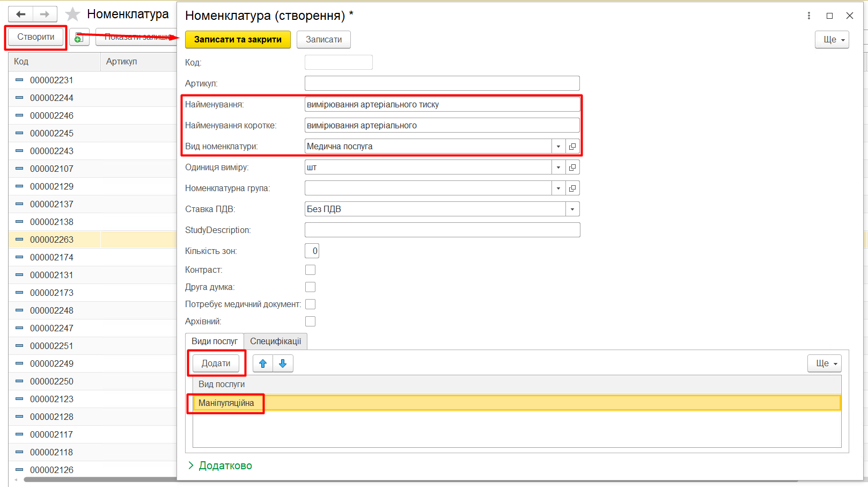
Task: Click the back navigation arrow
Action: click(x=21, y=14)
